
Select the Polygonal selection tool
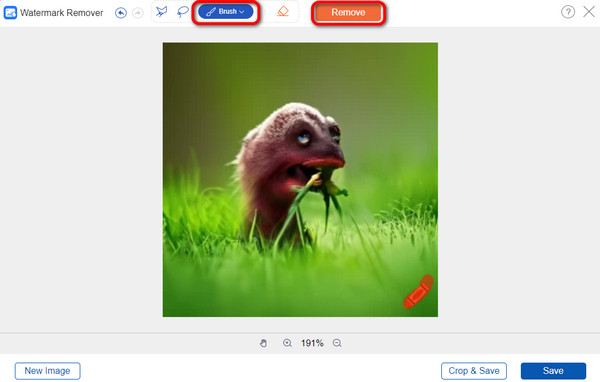(x=161, y=11)
